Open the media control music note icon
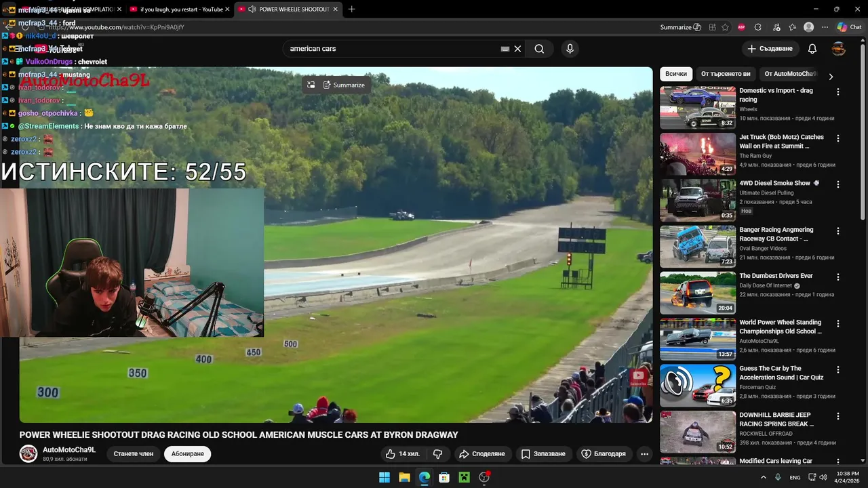The width and height of the screenshot is (868, 488). coord(776,27)
